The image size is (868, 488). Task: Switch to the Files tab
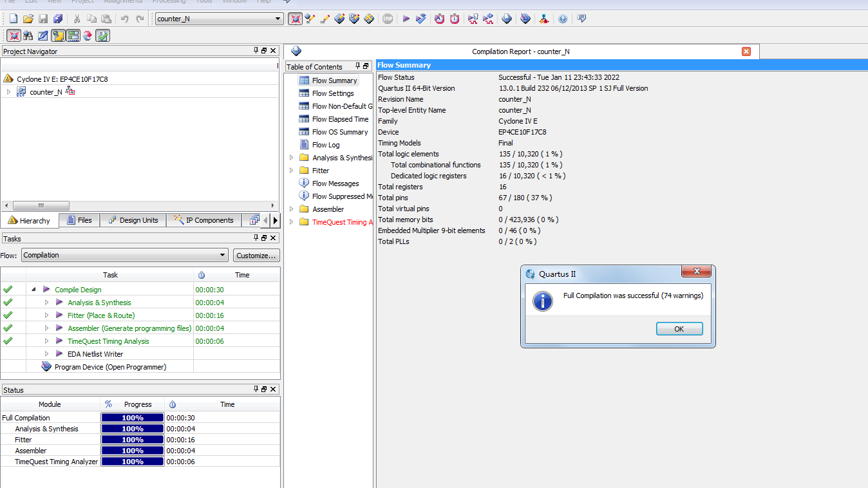click(x=79, y=220)
